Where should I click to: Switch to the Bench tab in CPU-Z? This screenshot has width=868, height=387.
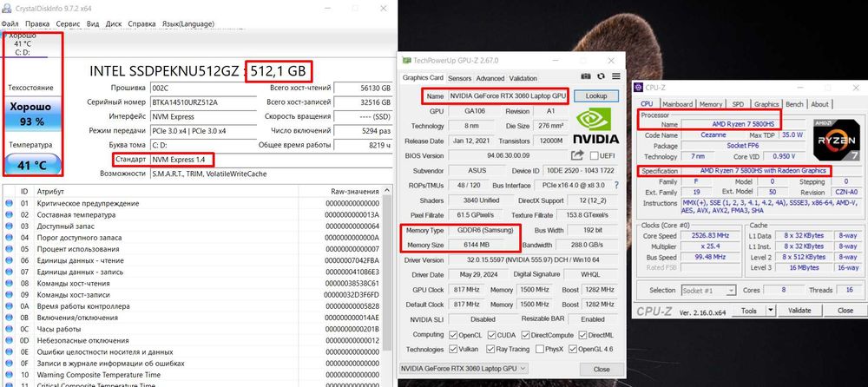794,104
